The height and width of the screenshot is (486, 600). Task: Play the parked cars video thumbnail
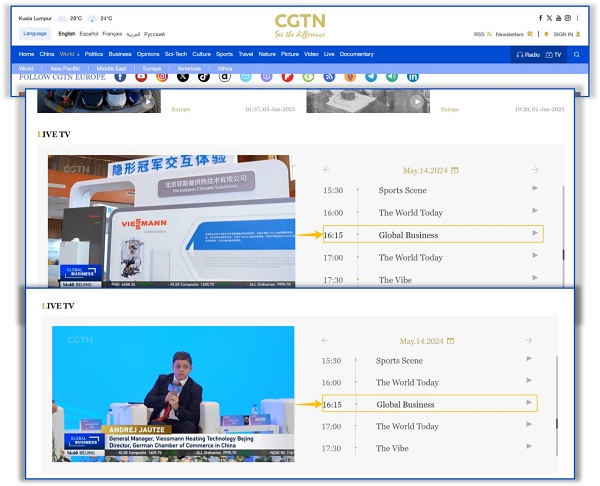click(x=99, y=101)
